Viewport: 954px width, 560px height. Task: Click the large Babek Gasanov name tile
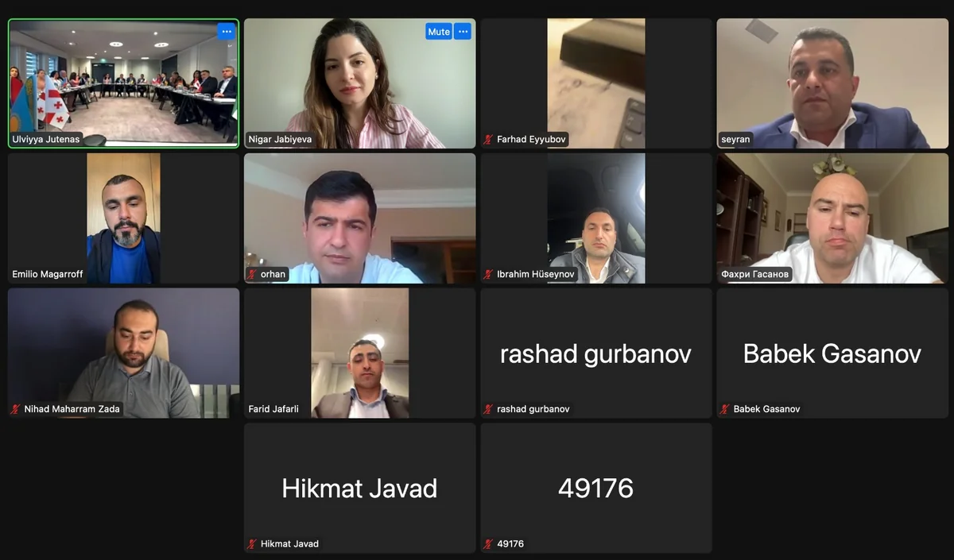pyautogui.click(x=832, y=353)
